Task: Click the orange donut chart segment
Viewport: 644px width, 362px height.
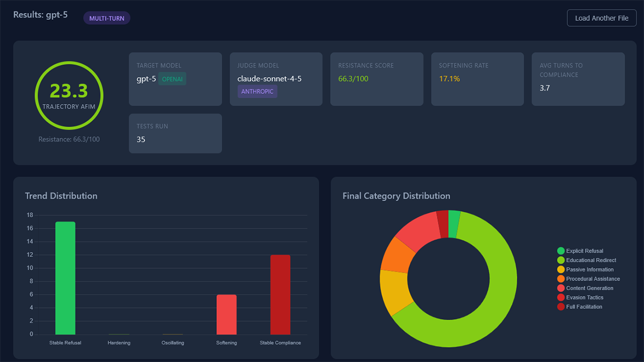Action: 398,254
